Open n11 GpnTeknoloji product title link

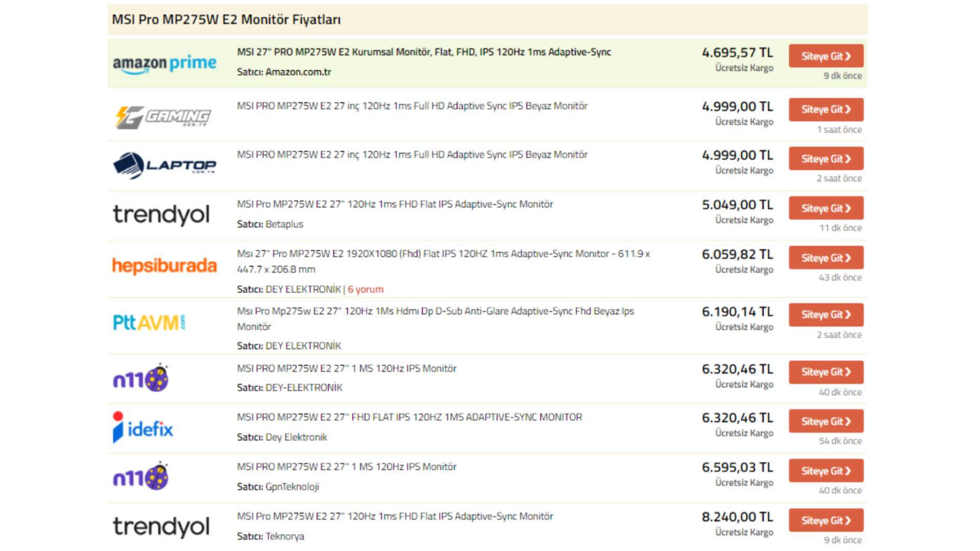coord(347,467)
